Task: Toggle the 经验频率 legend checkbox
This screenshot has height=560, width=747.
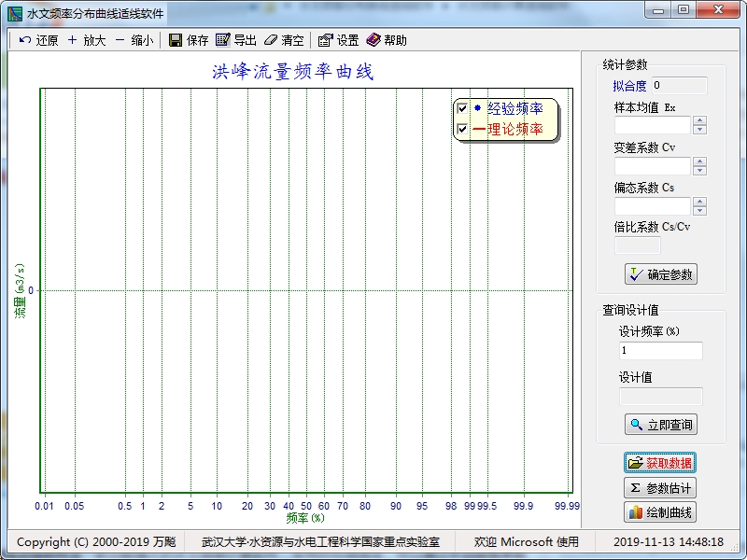Action: tap(461, 109)
